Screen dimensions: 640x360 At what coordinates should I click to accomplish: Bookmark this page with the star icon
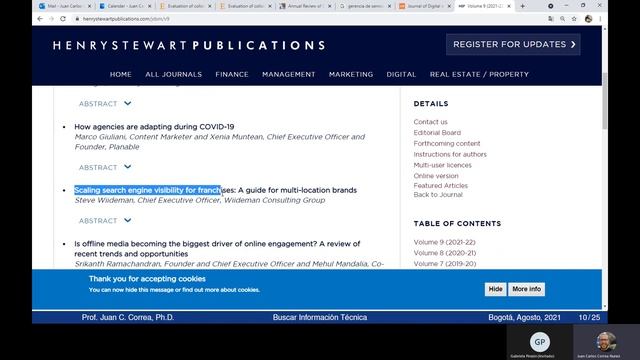pos(574,19)
